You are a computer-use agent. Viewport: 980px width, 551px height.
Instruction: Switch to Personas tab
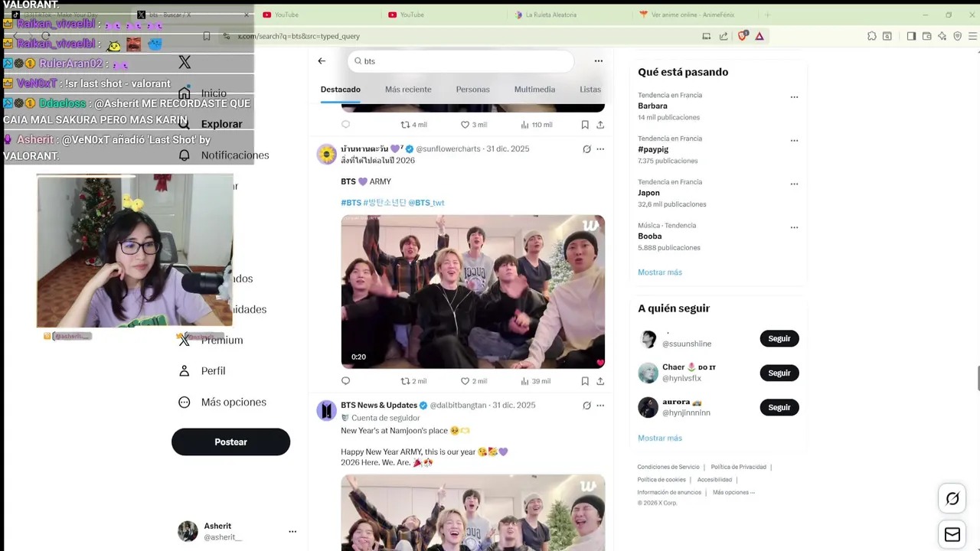tap(472, 90)
